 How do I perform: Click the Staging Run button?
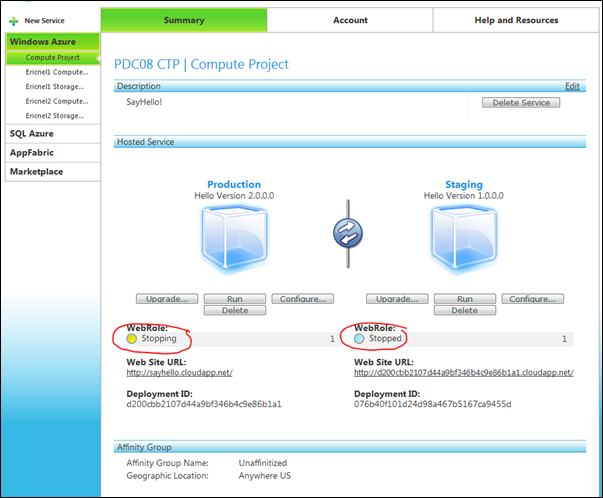pos(465,299)
